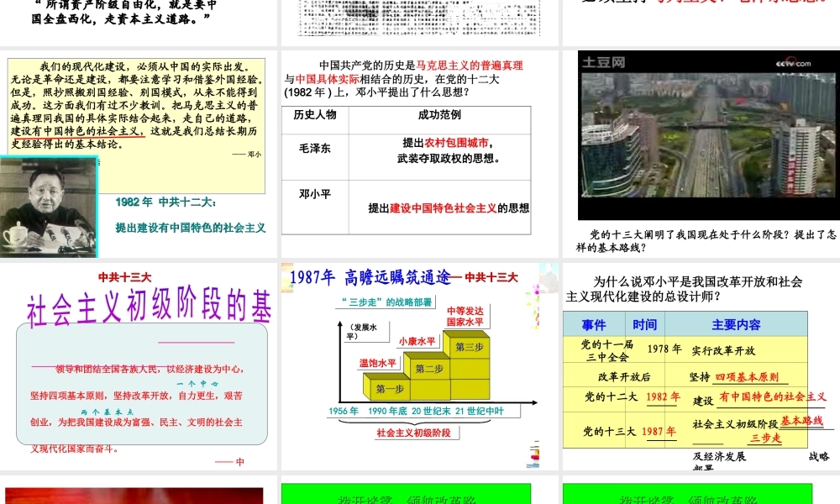Open the slide showing the aerial highway video frame
This screenshot has width=840, height=504.
tap(701, 154)
